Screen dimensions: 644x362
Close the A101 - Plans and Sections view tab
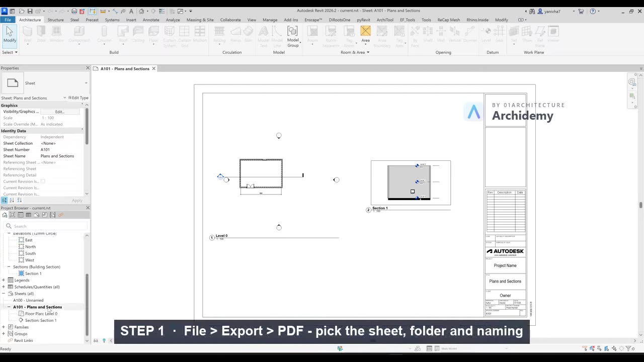154,69
